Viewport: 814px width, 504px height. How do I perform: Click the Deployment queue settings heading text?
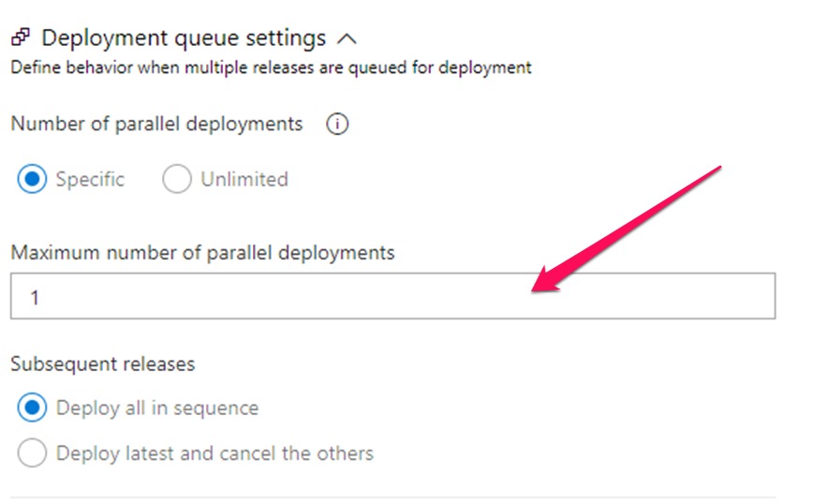coord(184,38)
